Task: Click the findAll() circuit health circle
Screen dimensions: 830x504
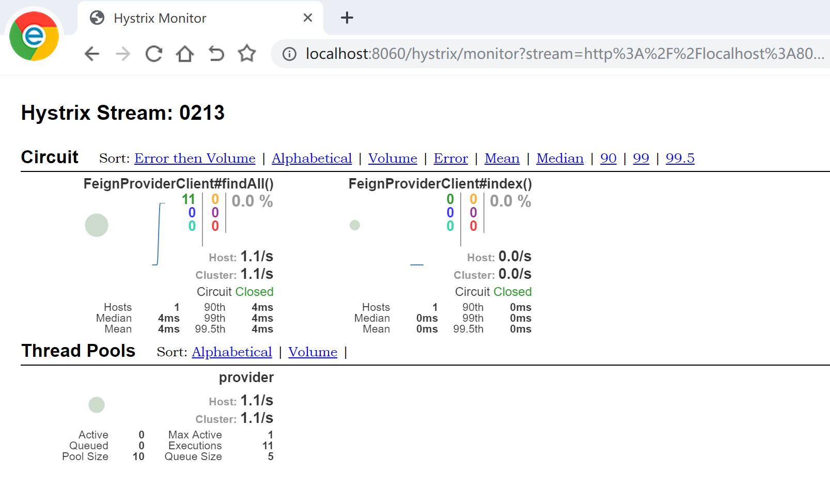Action: pyautogui.click(x=97, y=225)
